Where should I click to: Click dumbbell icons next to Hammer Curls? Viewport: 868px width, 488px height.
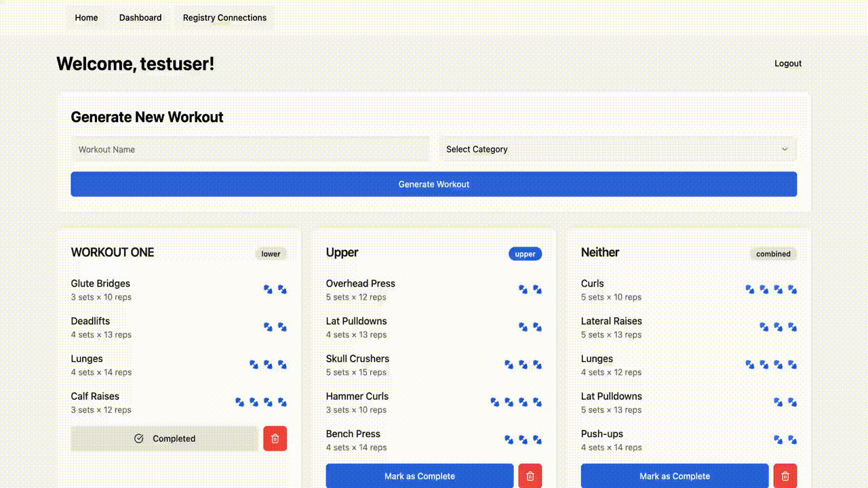(516, 402)
